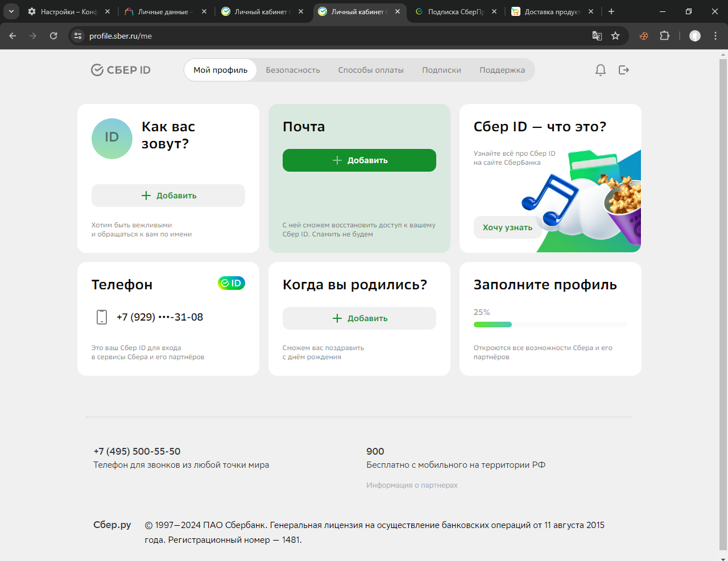Select the Мой профиль section

click(x=221, y=70)
